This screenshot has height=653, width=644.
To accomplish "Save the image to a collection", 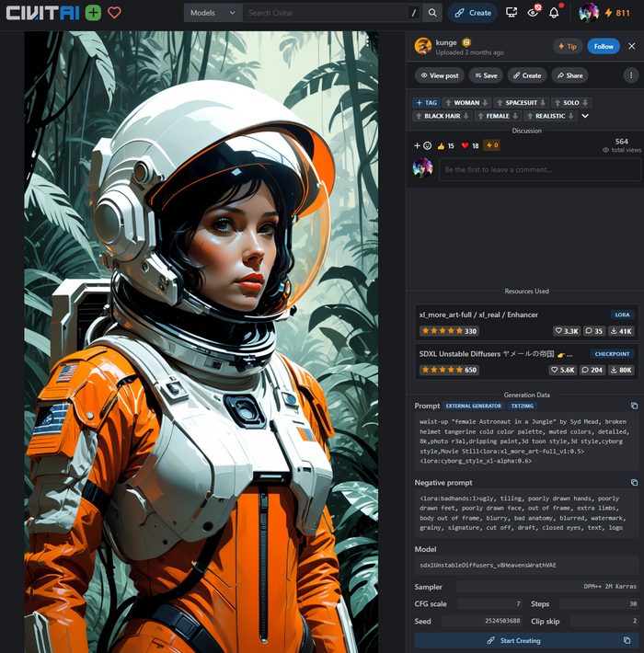I will pos(486,75).
